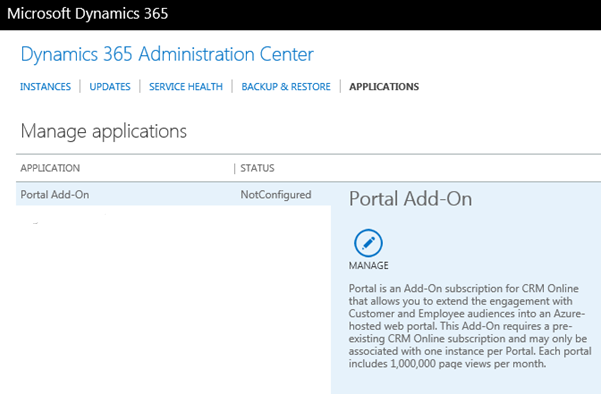601x394 pixels.
Task: Click the Portal Add-On description paragraph
Action: coord(470,326)
